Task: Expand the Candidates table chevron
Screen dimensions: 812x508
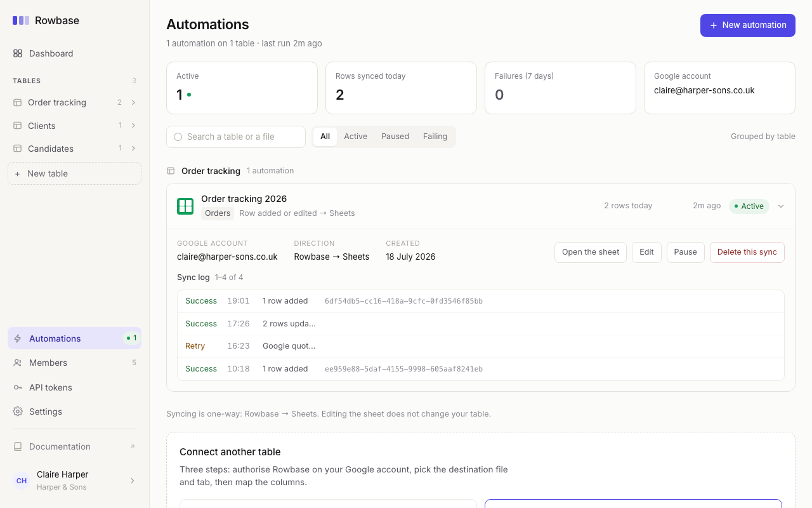Action: 133,149
